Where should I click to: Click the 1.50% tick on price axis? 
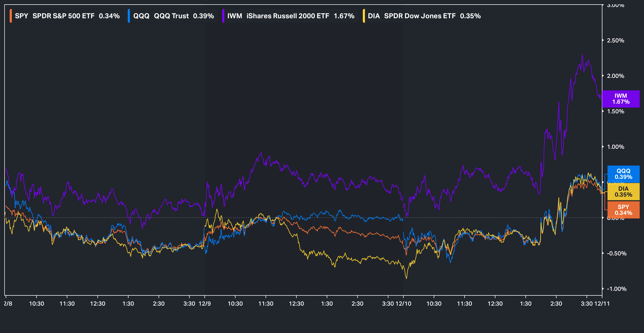click(x=615, y=111)
